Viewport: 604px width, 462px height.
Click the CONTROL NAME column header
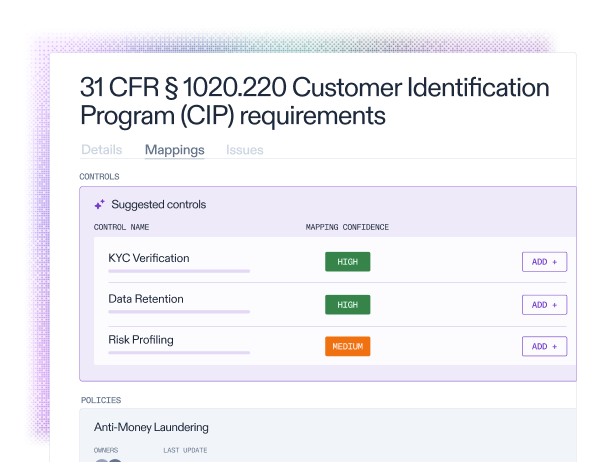pyautogui.click(x=121, y=227)
